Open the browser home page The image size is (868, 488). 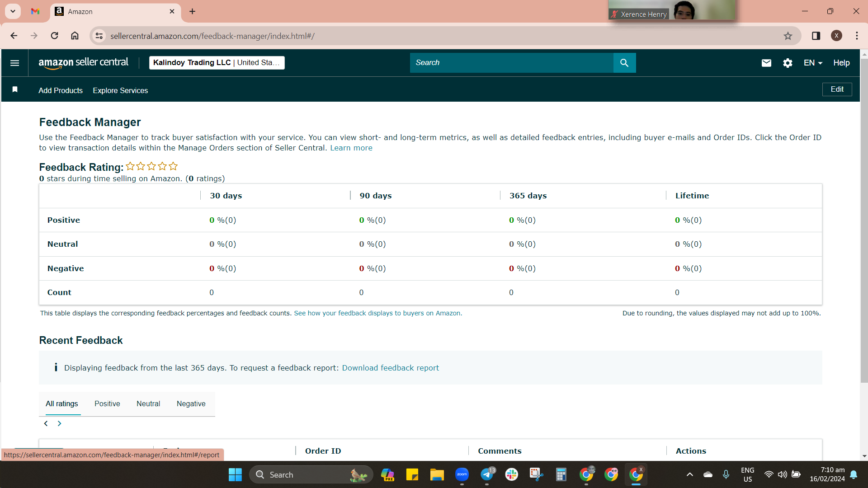(75, 36)
